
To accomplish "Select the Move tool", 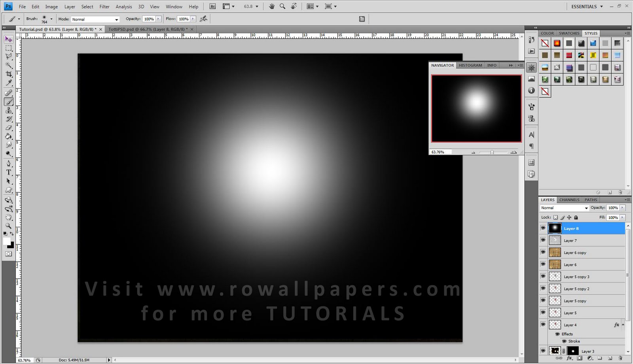I will coord(8,39).
